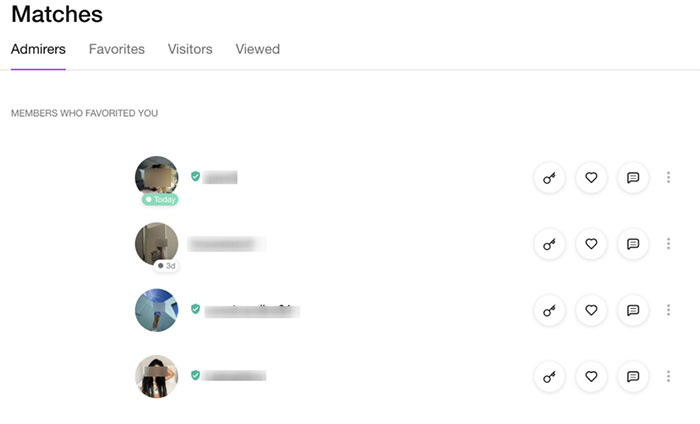Expand more options for the third member
This screenshot has height=424, width=700.
point(668,310)
